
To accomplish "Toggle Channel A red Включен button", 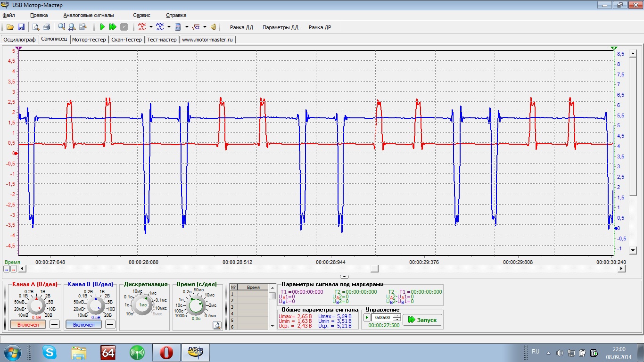I will (28, 325).
